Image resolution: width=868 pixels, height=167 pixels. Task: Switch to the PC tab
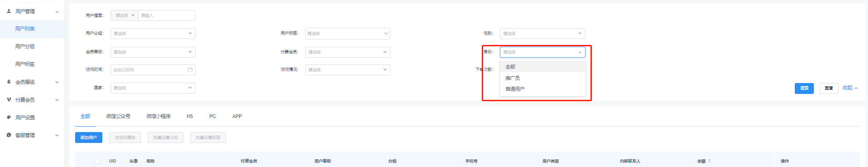(212, 117)
